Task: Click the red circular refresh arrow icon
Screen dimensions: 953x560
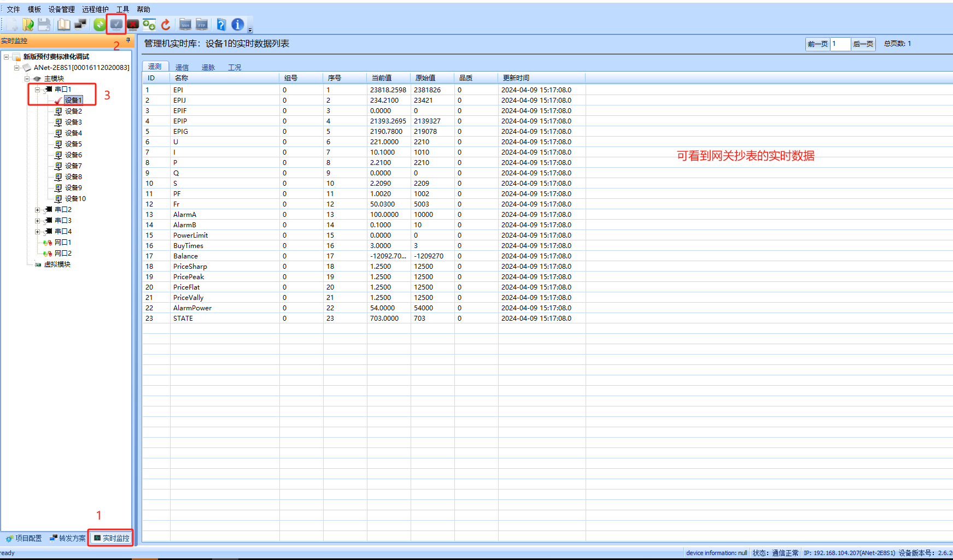Action: click(166, 25)
